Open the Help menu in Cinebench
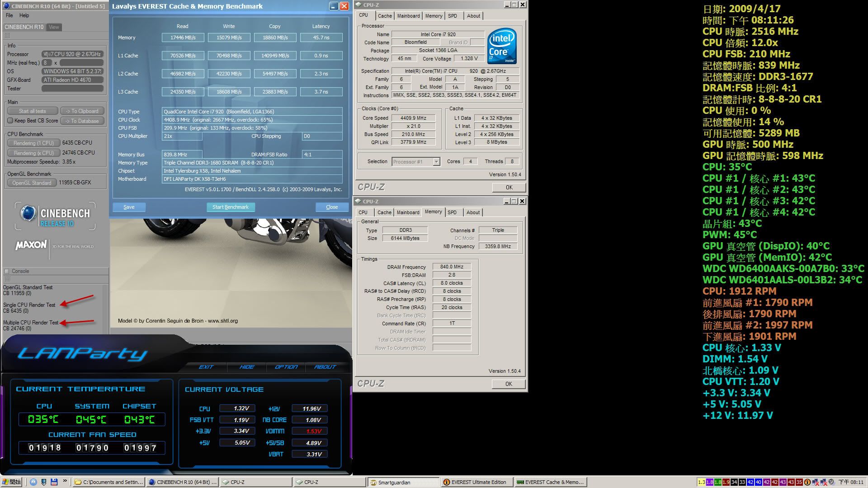 24,15
